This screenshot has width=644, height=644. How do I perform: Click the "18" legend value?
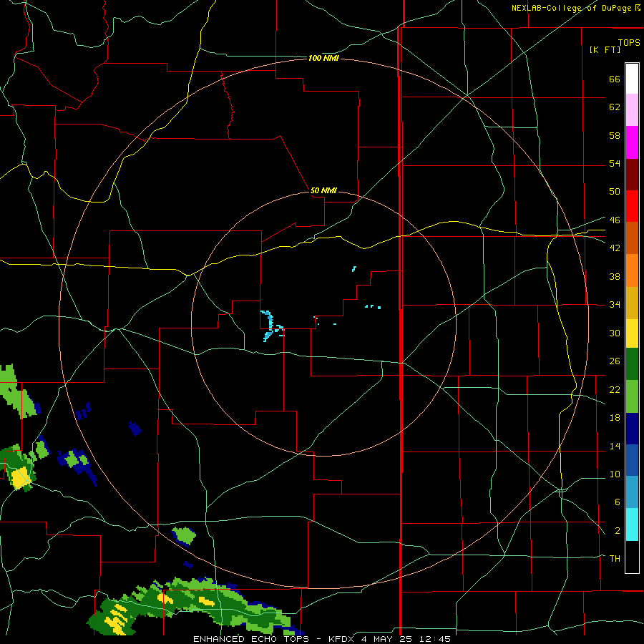tap(615, 418)
